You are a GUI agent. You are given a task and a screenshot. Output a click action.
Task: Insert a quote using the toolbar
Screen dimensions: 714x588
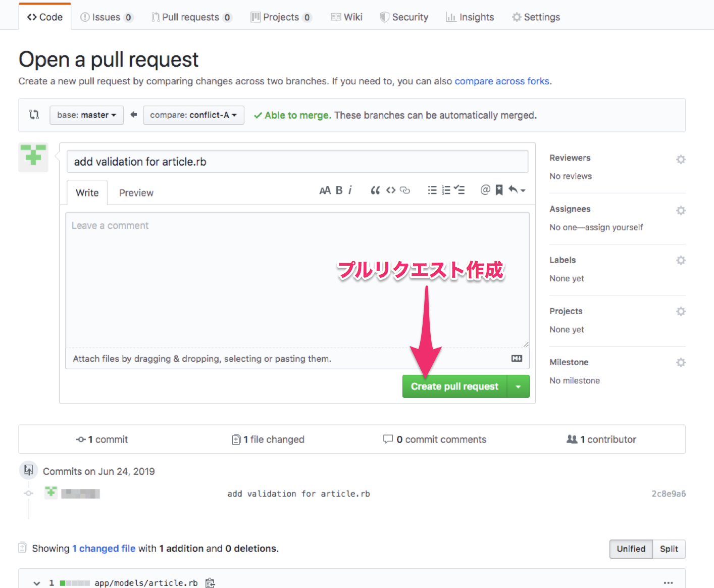point(375,190)
